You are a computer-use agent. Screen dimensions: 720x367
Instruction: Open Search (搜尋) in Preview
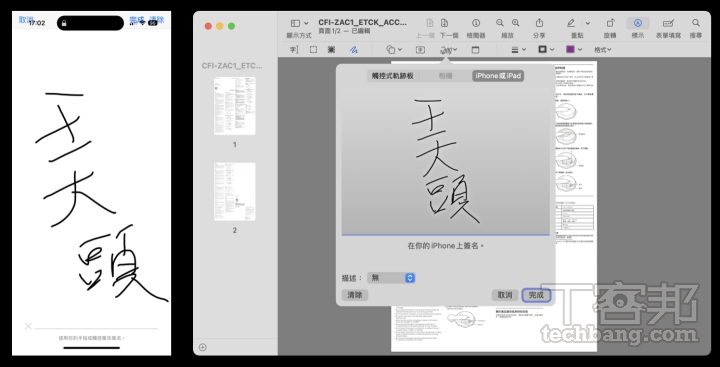(696, 23)
